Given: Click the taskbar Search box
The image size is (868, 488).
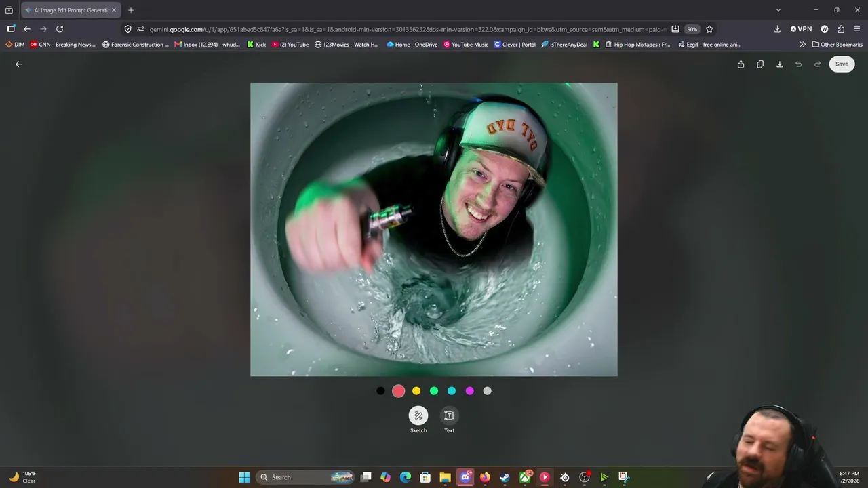Looking at the screenshot, I should click(x=305, y=477).
